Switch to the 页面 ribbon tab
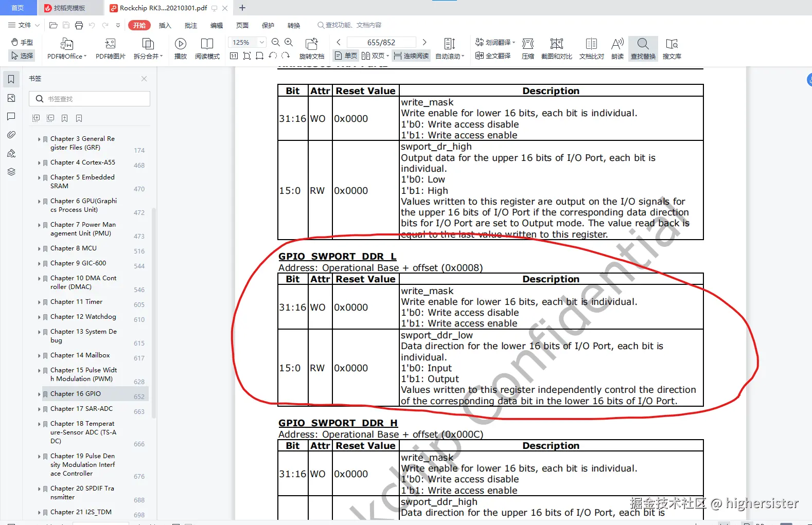Viewport: 812px width, 525px height. (x=242, y=25)
